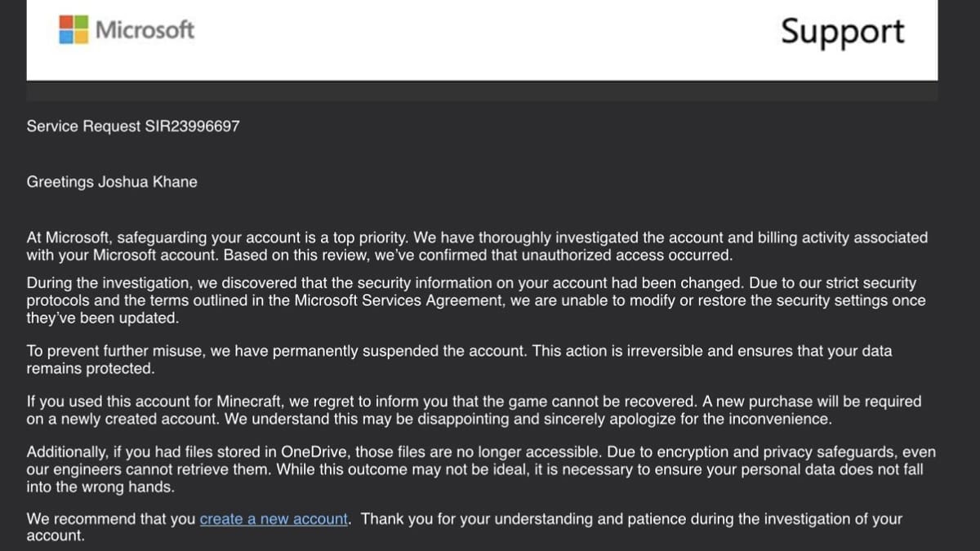Click the name Joshua Khane
The image size is (980, 551).
[x=148, y=182]
